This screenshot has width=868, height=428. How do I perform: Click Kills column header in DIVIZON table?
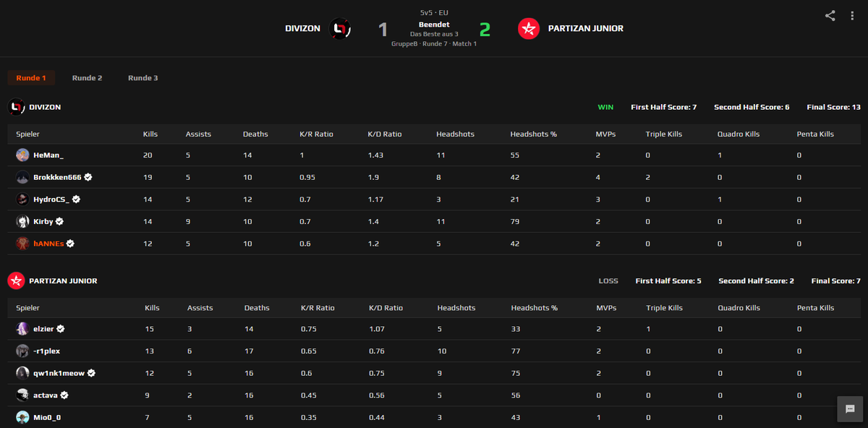(150, 134)
